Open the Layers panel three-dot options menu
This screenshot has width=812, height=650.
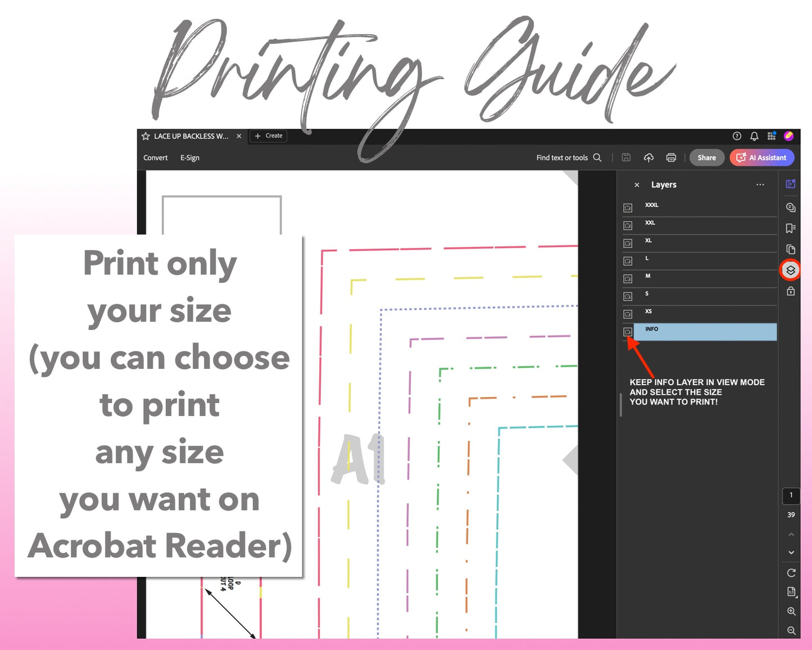(760, 185)
